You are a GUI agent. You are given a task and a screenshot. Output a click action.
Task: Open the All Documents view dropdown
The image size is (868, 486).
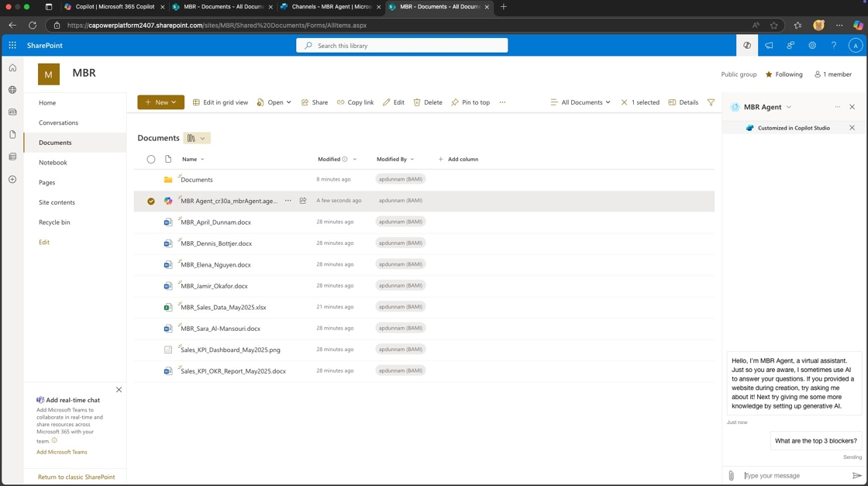point(580,102)
